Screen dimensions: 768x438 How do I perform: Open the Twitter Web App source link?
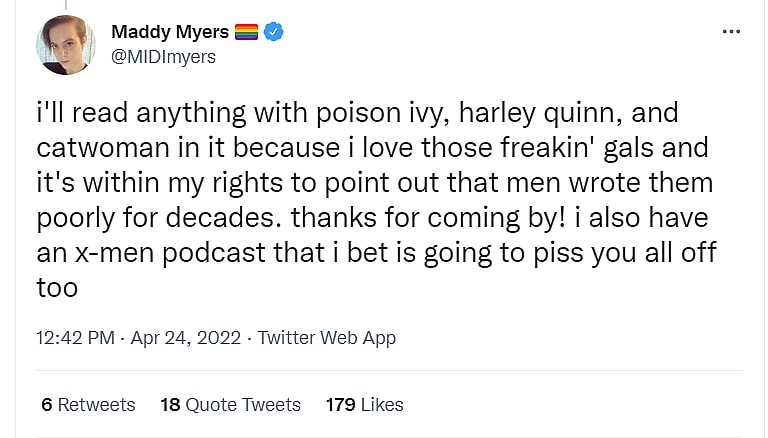click(326, 338)
